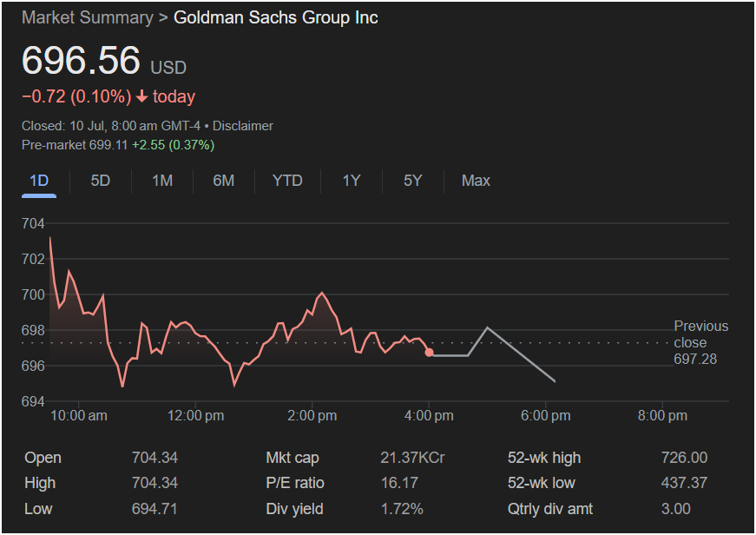Click the 52-wk low label

[541, 483]
